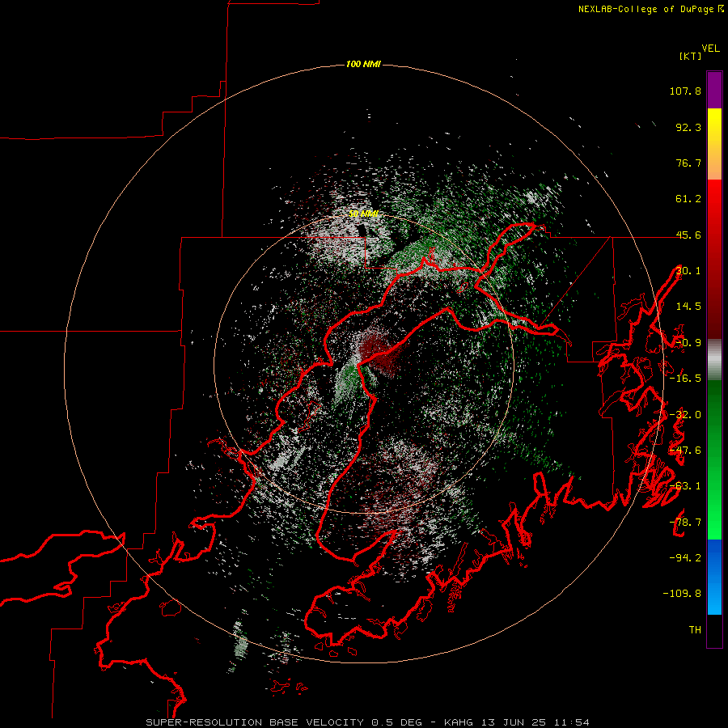
Task: Click the 11:54 timestamp in the caption
Action: click(572, 722)
